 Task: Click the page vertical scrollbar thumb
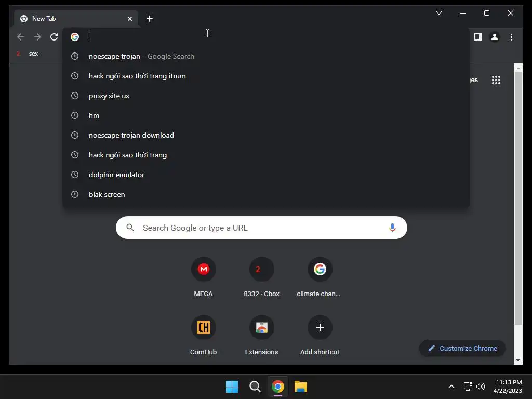518,198
